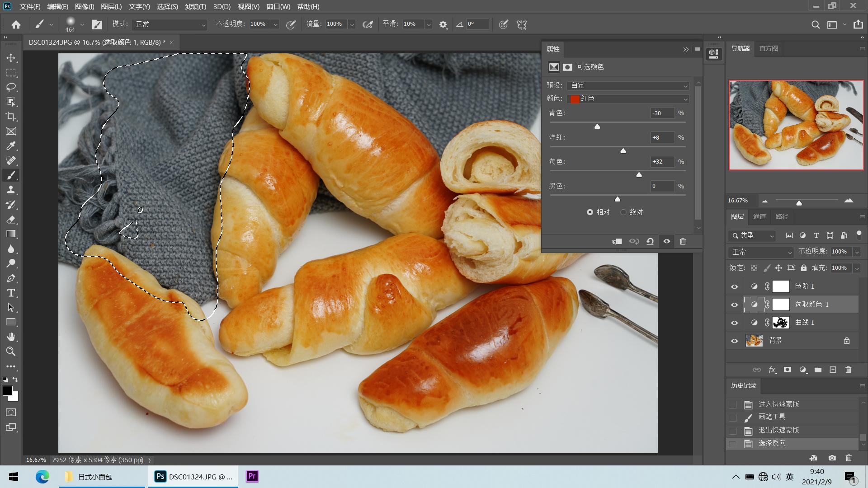This screenshot has height=488, width=868.
Task: Select the Horizontal Type tool
Action: (x=11, y=293)
